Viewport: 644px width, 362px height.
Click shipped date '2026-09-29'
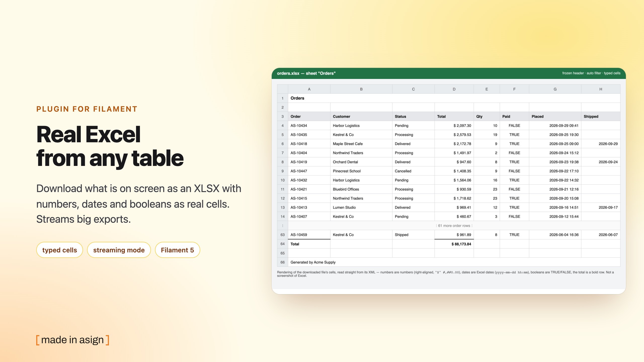(600, 144)
